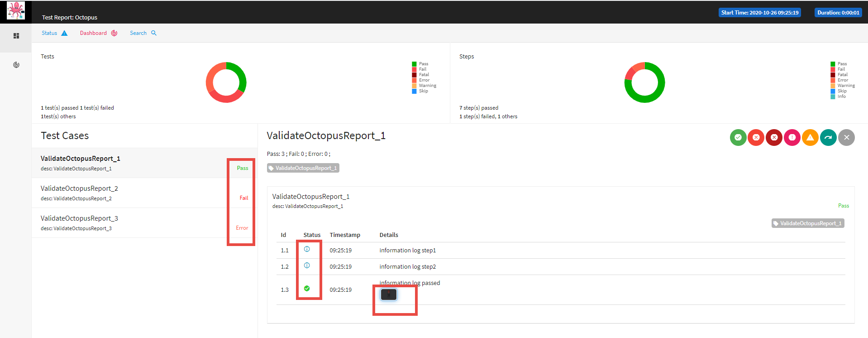Click the Timestamp column header
This screenshot has width=868, height=338.
tap(345, 235)
